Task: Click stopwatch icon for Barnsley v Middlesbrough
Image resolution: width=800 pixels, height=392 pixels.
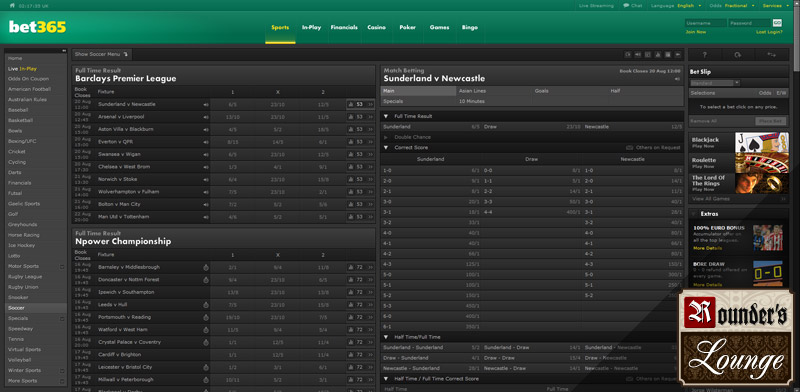Action: tap(206, 267)
